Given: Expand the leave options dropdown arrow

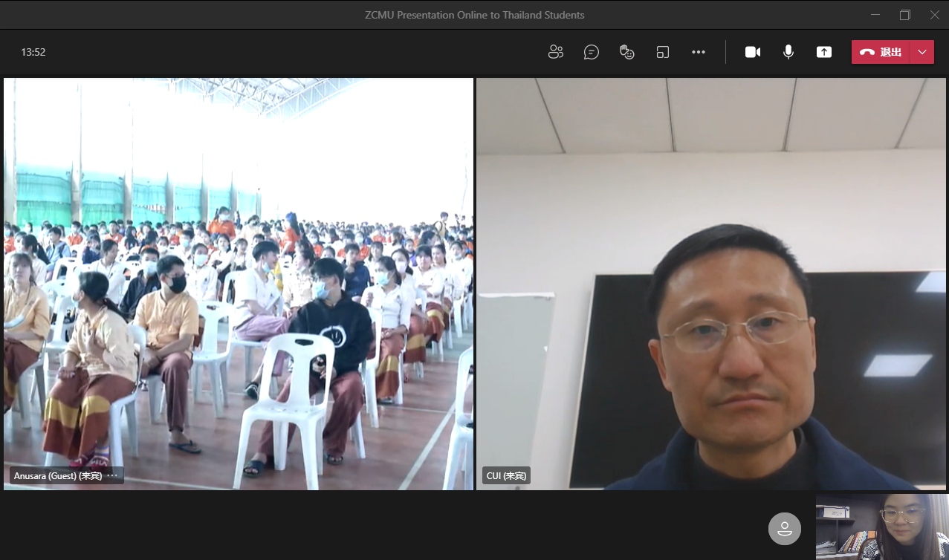Looking at the screenshot, I should (x=923, y=52).
